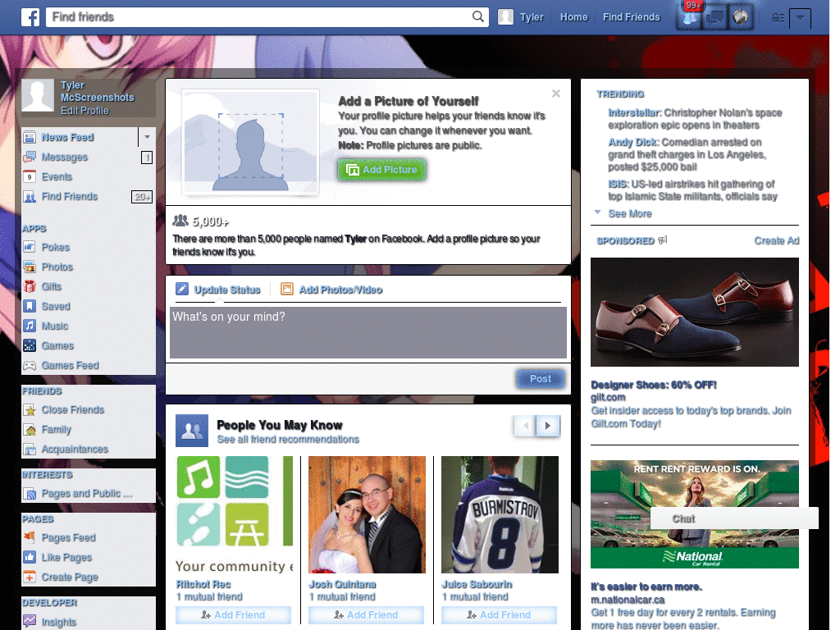
Task: Click the profile avatar thumbnail in sidebar
Action: click(x=38, y=95)
